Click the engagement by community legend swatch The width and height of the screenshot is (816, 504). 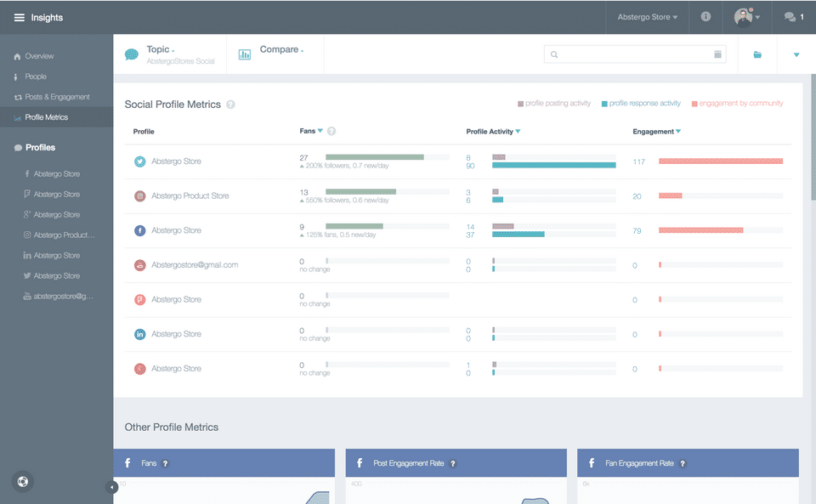[694, 104]
